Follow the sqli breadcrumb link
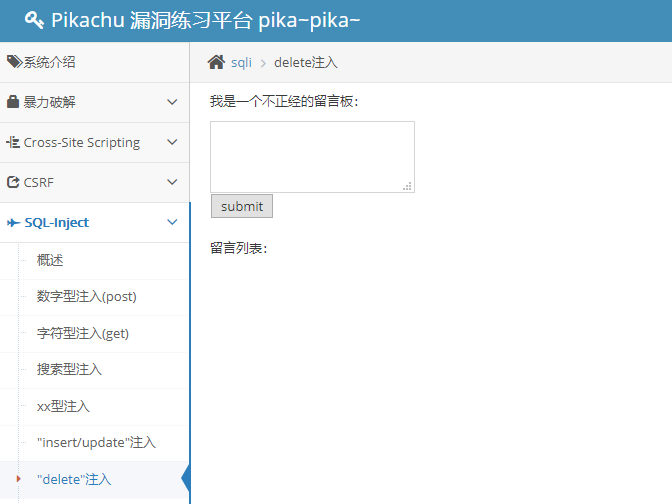Screen dimensions: 672x504 pos(241,63)
